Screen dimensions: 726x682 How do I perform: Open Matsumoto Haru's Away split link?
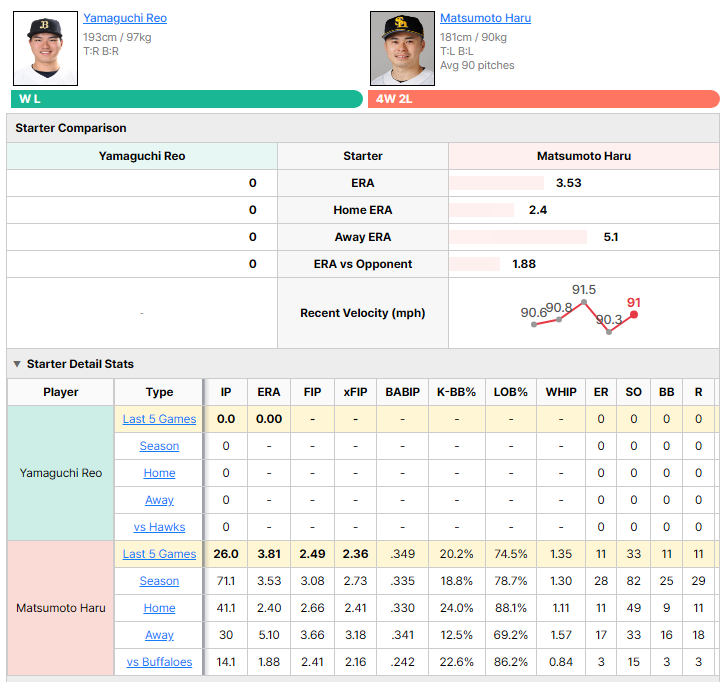click(x=159, y=635)
